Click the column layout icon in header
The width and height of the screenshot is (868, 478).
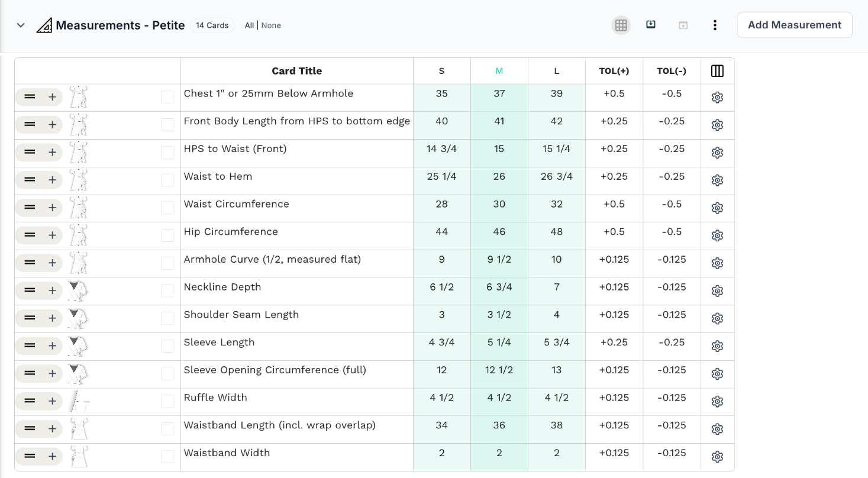pos(717,71)
